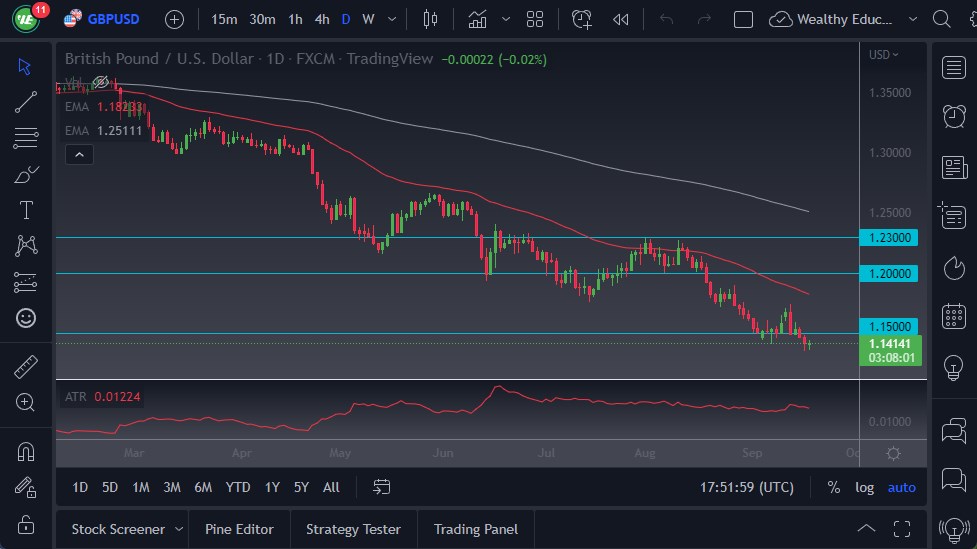The image size is (977, 549).
Task: Collapse the indicator legend chevron
Action: [78, 154]
